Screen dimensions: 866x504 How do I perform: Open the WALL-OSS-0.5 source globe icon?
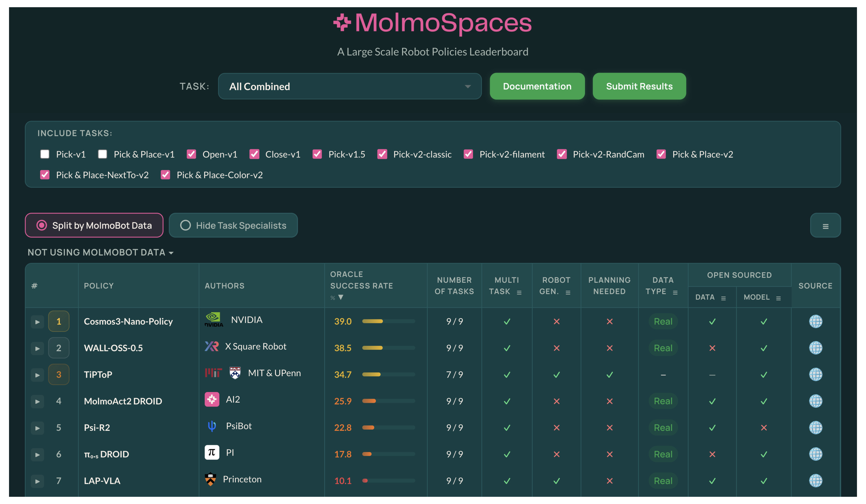coord(815,348)
